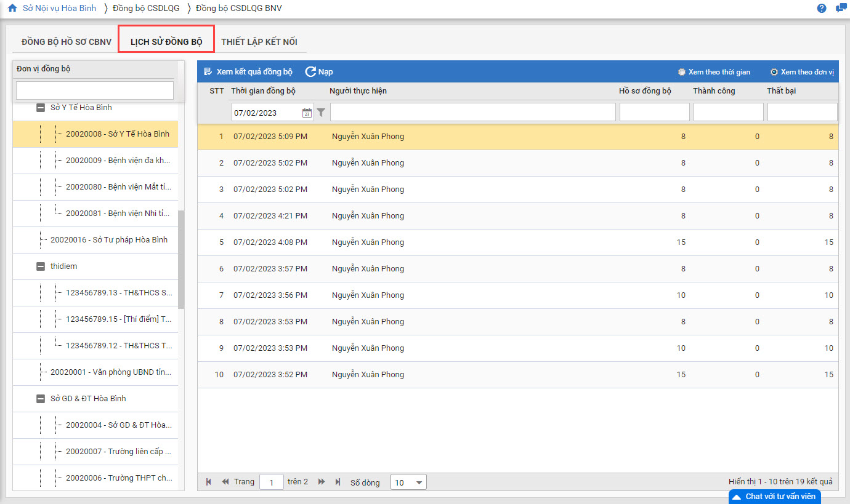Screen dimensions: 850x504
Task: Click the filter funnel icon
Action: point(321,113)
